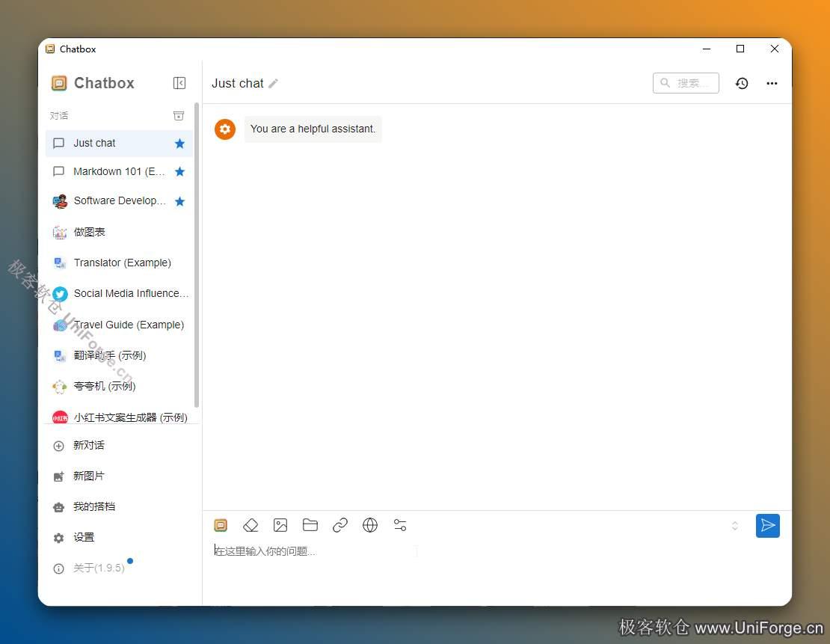Attach a link with chain icon
830x644 pixels.
tap(339, 525)
